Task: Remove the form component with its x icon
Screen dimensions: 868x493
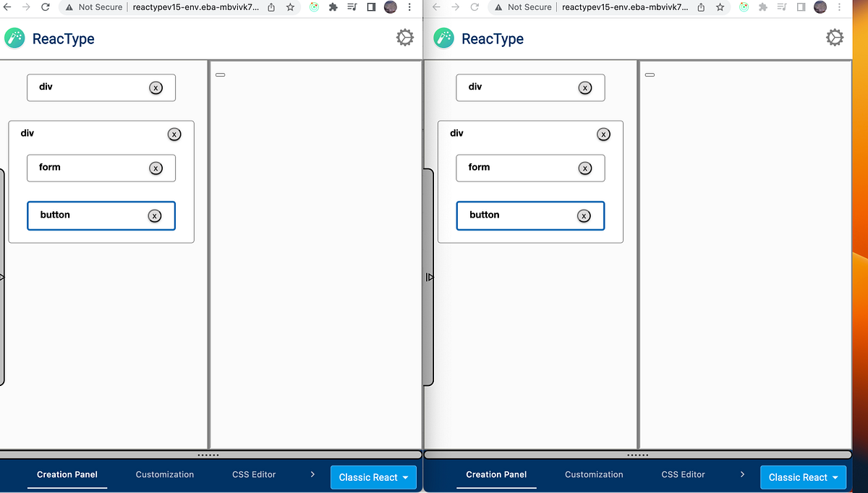Action: (156, 168)
